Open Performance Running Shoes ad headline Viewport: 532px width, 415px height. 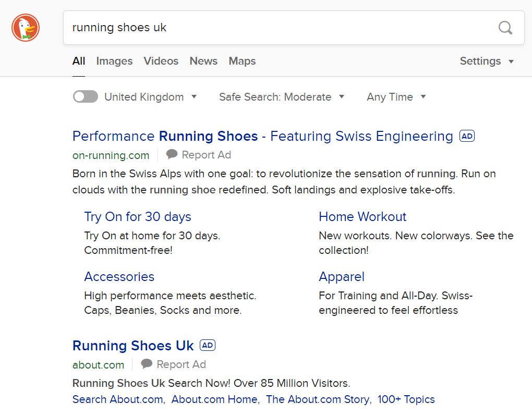[x=262, y=136]
